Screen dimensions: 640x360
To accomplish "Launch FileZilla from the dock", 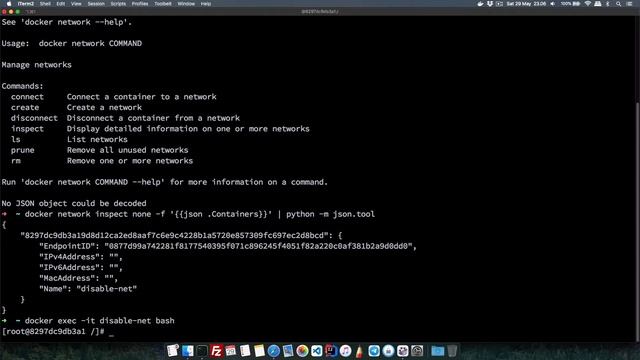I will pos(216,351).
